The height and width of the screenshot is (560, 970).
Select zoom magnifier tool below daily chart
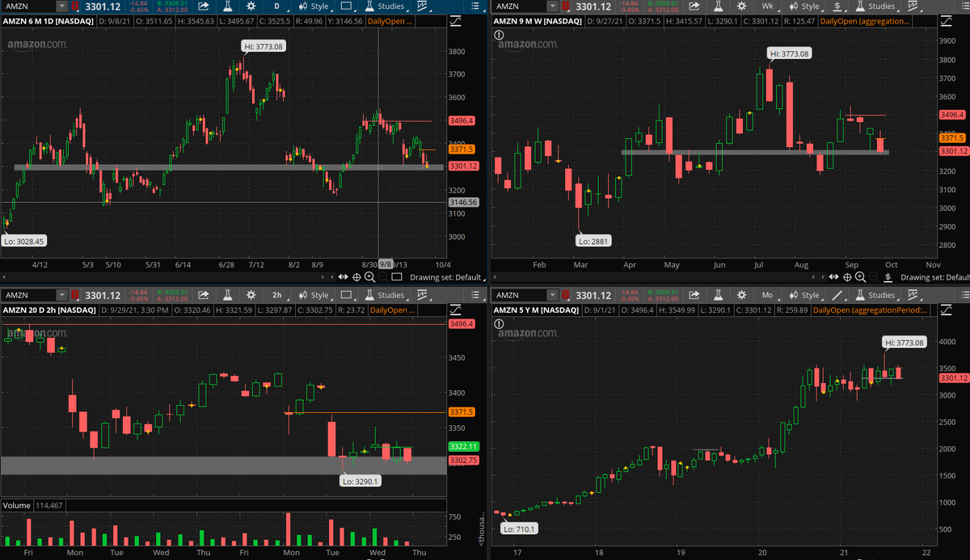pyautogui.click(x=369, y=277)
